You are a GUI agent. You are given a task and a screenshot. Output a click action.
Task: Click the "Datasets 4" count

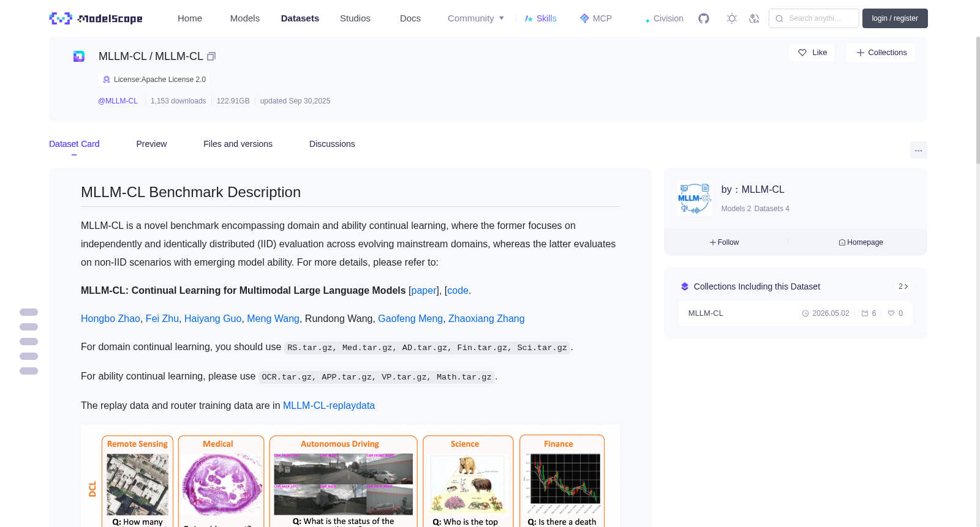click(x=772, y=209)
